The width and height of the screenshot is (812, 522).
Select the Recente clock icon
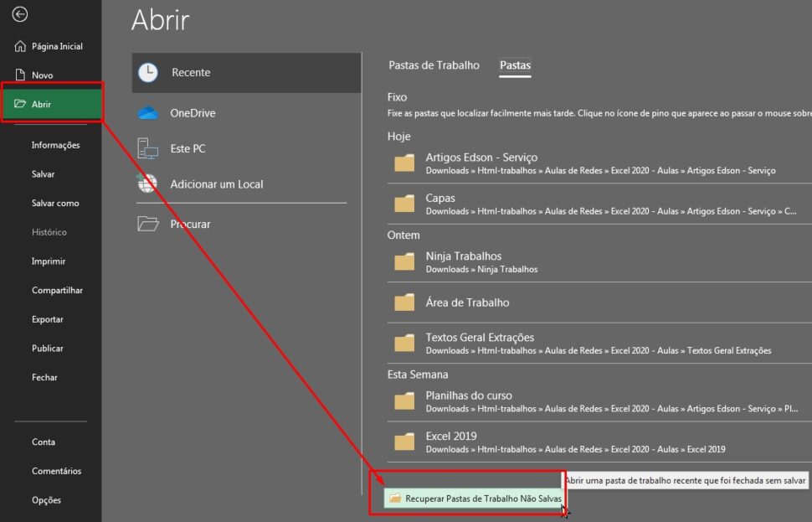click(151, 72)
